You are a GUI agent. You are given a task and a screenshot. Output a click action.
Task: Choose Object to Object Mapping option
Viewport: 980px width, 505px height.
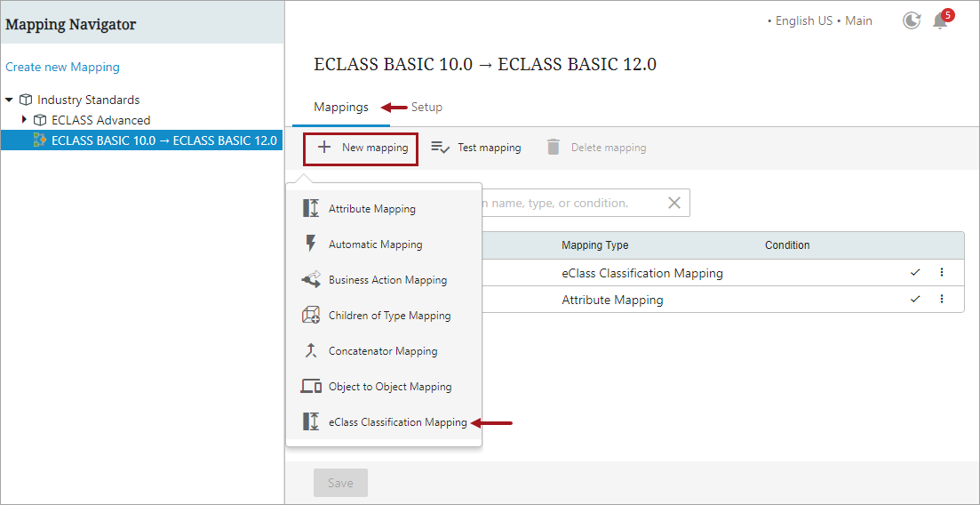[384, 387]
